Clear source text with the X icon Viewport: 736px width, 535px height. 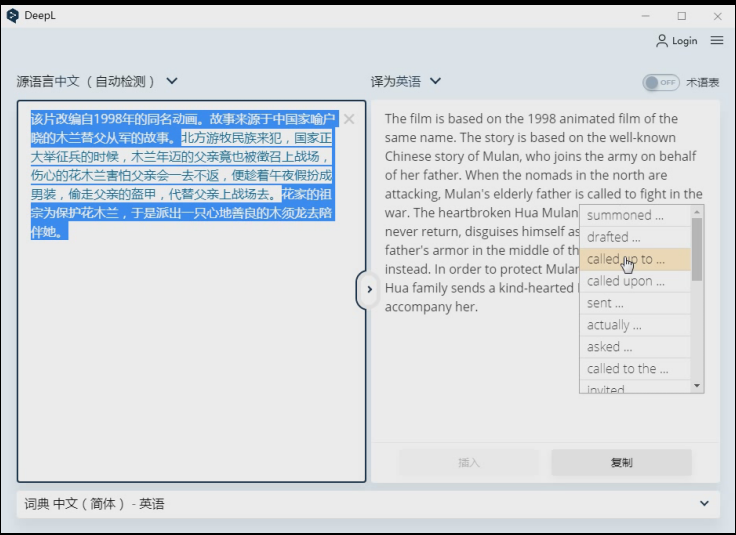click(x=349, y=119)
